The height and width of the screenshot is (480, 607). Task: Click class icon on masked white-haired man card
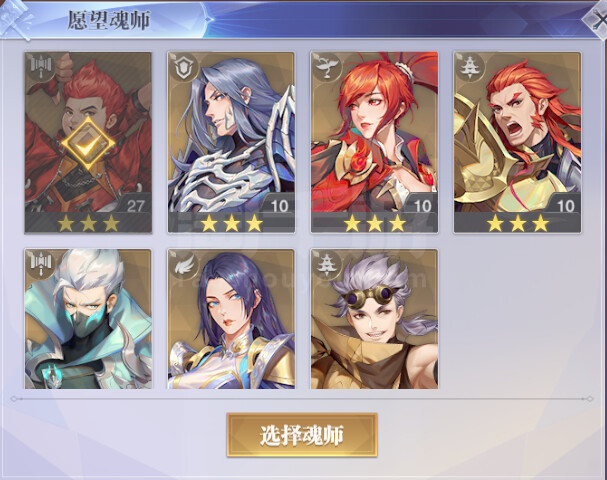tap(40, 264)
